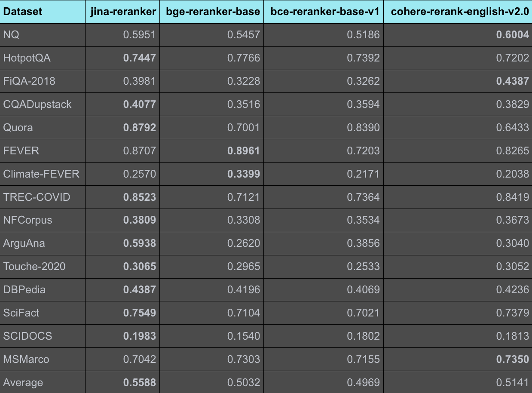This screenshot has width=532, height=393.
Task: Select the SciFact value 0.7021
Action: coord(364,313)
